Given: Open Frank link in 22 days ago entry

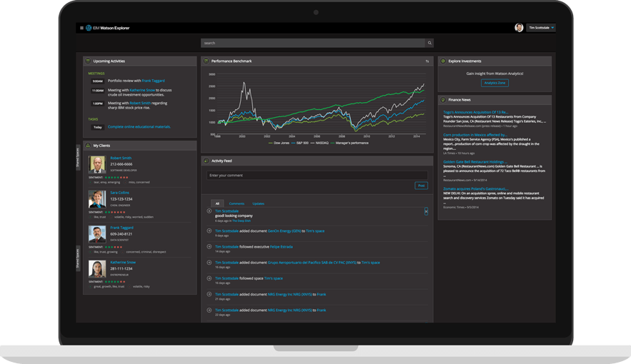Looking at the screenshot, I should (321, 310).
